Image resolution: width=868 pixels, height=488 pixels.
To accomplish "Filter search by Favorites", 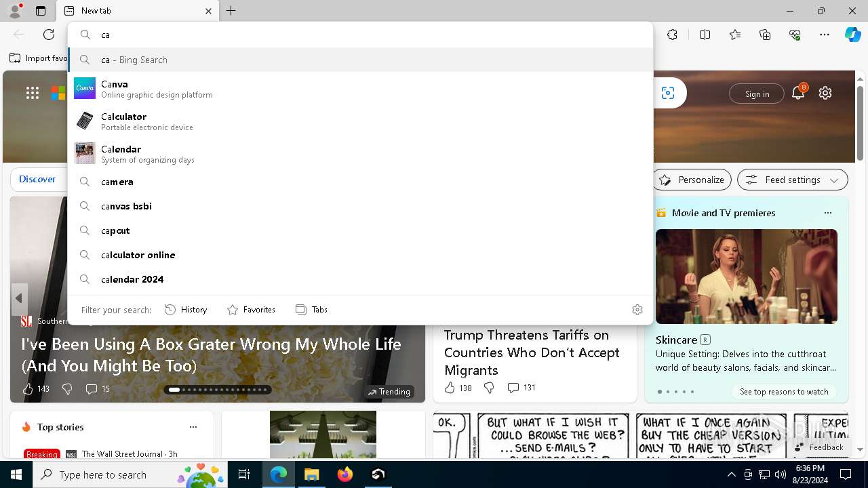I will pyautogui.click(x=251, y=310).
